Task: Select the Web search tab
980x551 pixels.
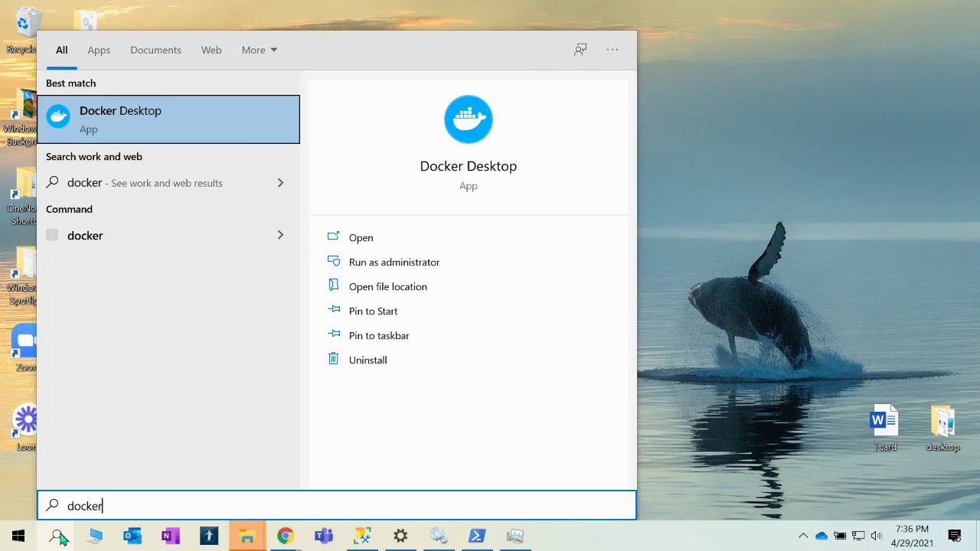Action: pyautogui.click(x=211, y=50)
